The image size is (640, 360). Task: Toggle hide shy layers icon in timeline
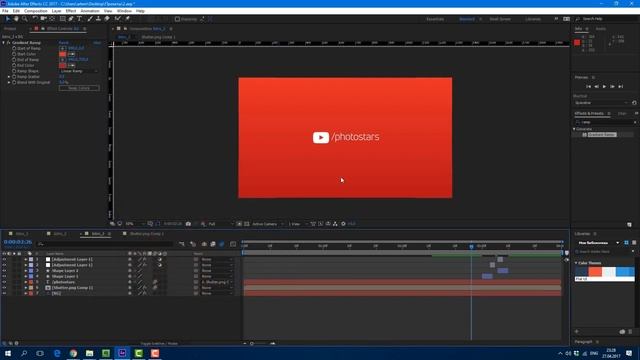204,244
